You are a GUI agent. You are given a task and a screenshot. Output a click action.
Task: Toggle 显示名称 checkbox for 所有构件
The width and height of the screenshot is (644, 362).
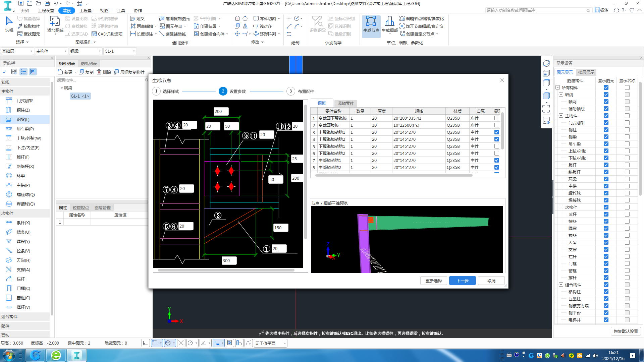click(627, 87)
